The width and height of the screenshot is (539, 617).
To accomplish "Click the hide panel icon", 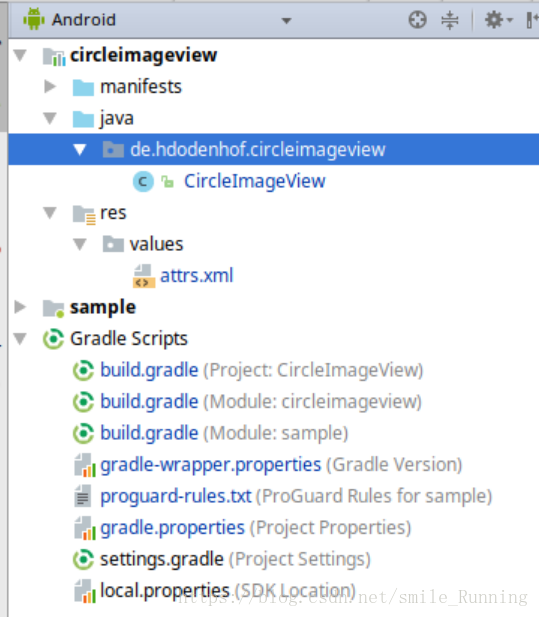I will [x=532, y=20].
